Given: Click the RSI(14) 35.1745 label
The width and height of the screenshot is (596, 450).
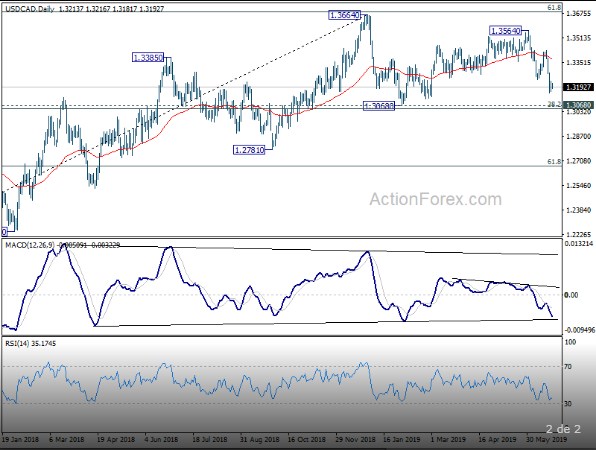Looking at the screenshot, I should (x=30, y=344).
